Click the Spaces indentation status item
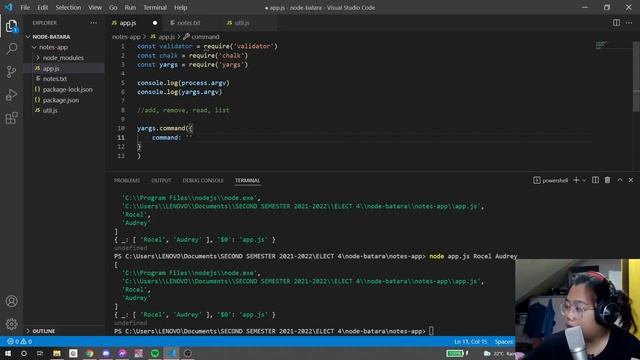 tap(504, 341)
